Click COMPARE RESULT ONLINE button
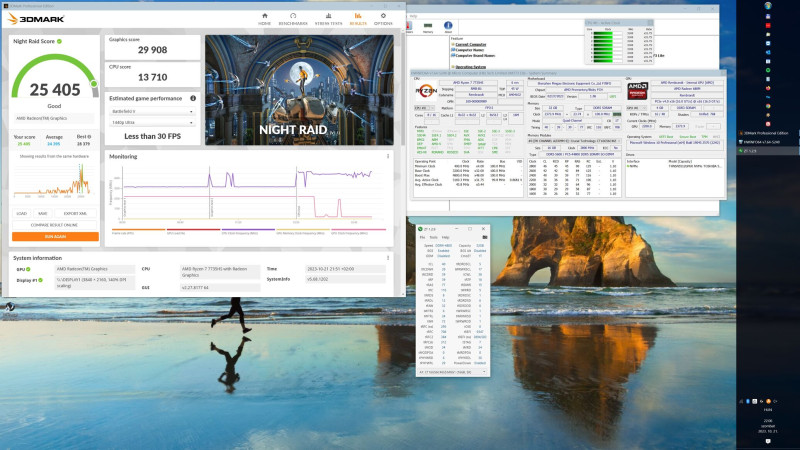 point(55,225)
